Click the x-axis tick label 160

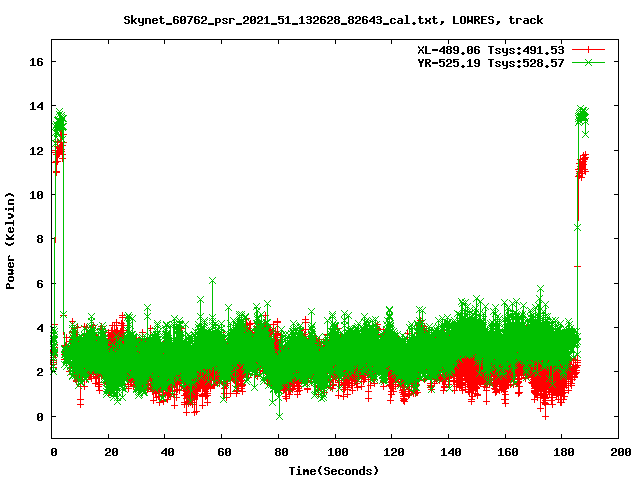tap(507, 452)
